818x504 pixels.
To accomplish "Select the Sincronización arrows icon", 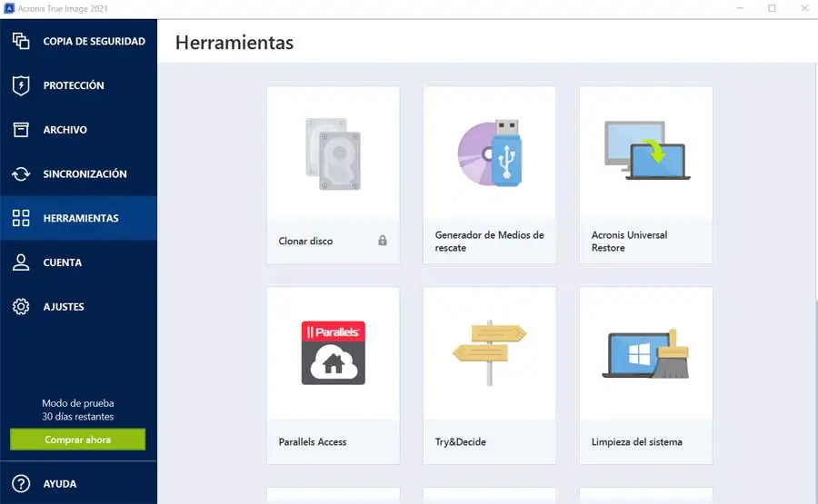I will click(x=21, y=173).
